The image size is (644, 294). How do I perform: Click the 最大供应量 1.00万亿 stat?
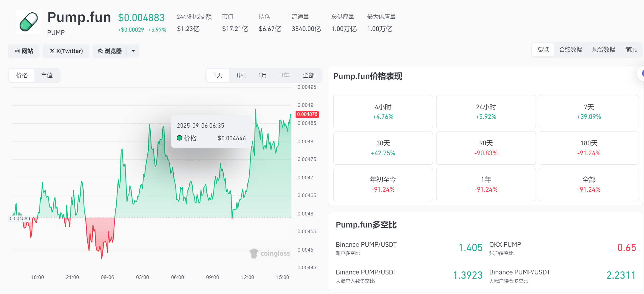381,23
